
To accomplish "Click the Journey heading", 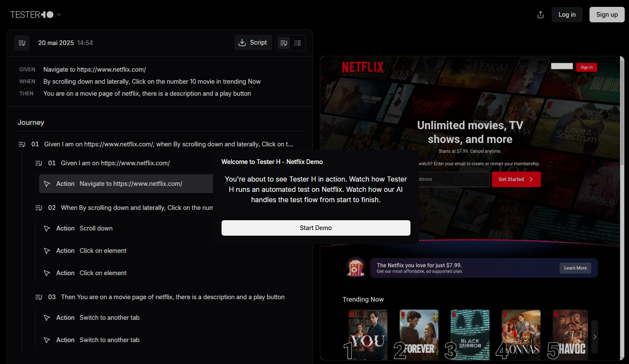I will 31,123.
